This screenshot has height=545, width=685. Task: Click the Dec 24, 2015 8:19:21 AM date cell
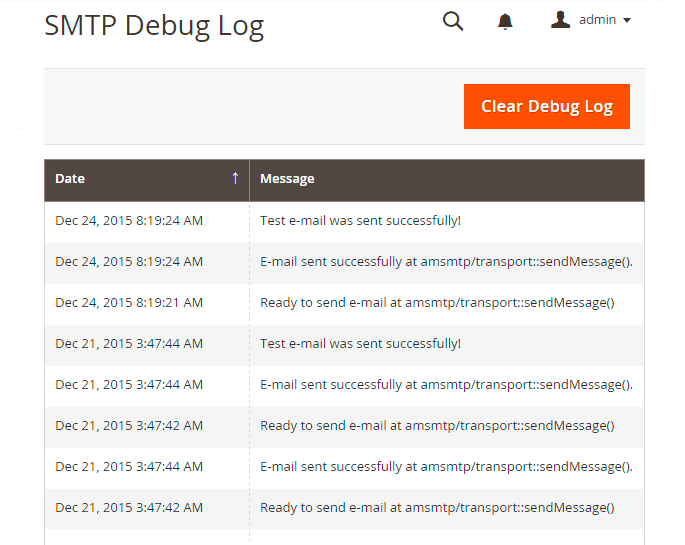(x=129, y=302)
